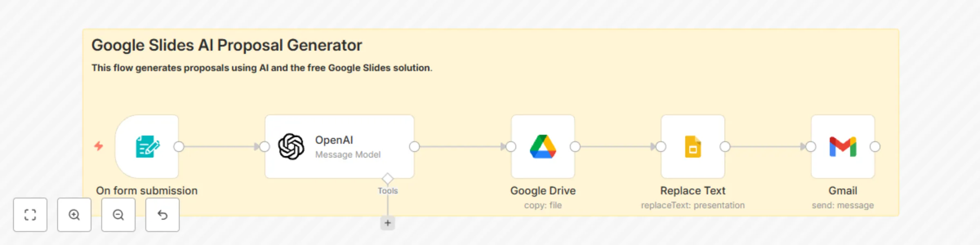
Task: Reset the canvas zoom level
Action: click(163, 215)
